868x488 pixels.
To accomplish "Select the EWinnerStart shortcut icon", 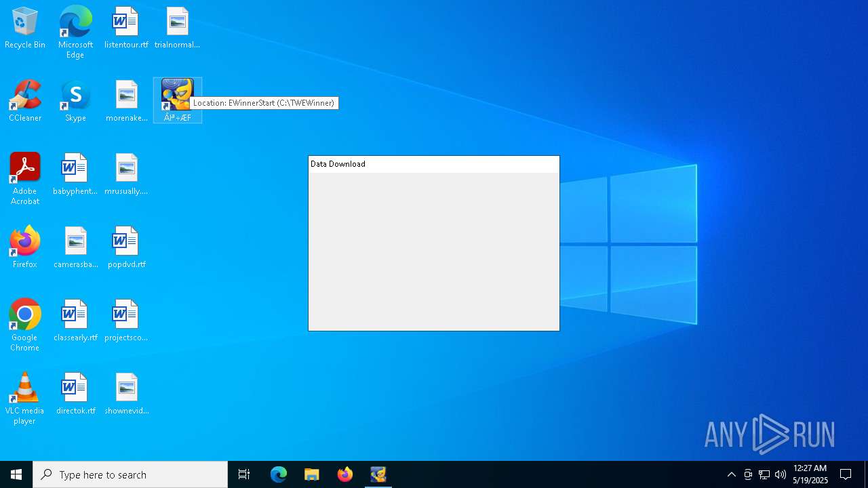I will pyautogui.click(x=177, y=100).
